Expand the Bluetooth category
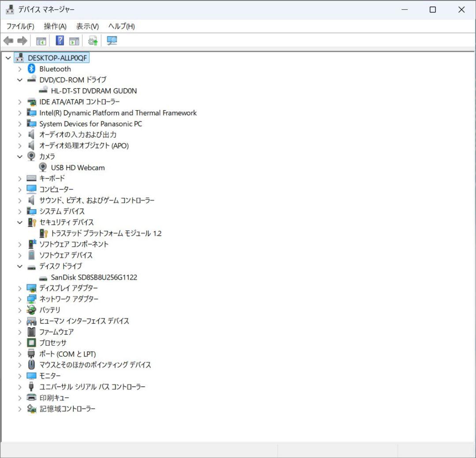 click(x=19, y=69)
